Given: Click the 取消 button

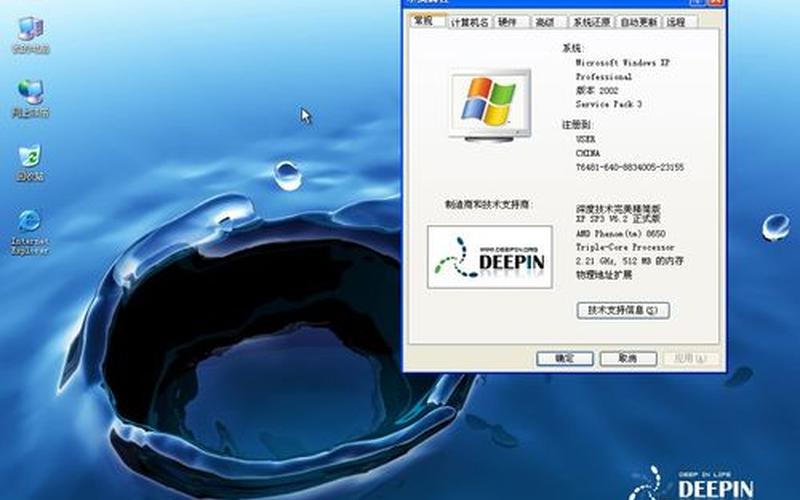Looking at the screenshot, I should click(x=628, y=358).
